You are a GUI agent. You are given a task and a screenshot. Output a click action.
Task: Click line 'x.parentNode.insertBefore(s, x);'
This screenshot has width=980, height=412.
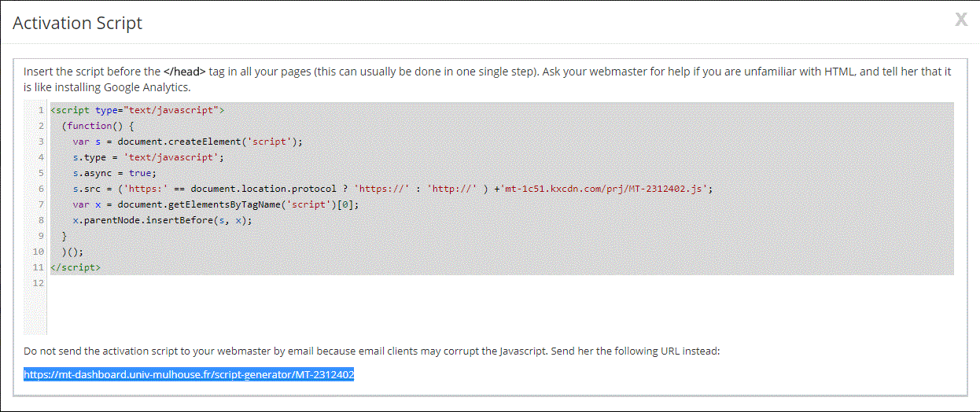pos(163,220)
